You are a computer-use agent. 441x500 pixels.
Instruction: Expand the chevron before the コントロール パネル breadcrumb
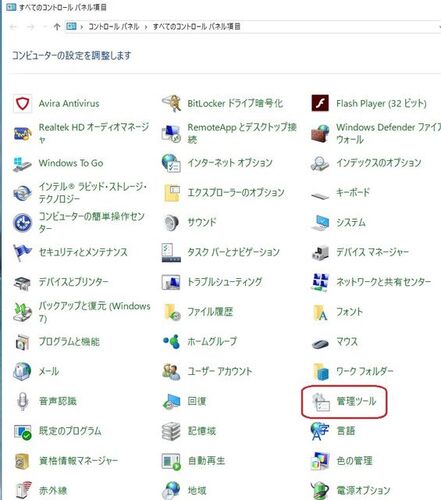[x=82, y=27]
